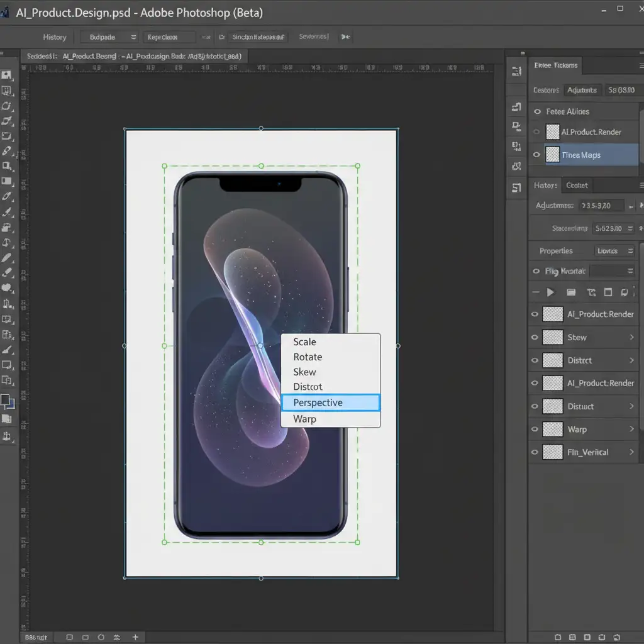Screen dimensions: 644x644
Task: Click the bottom icon in the collapsed panel strip
Action: (516, 187)
